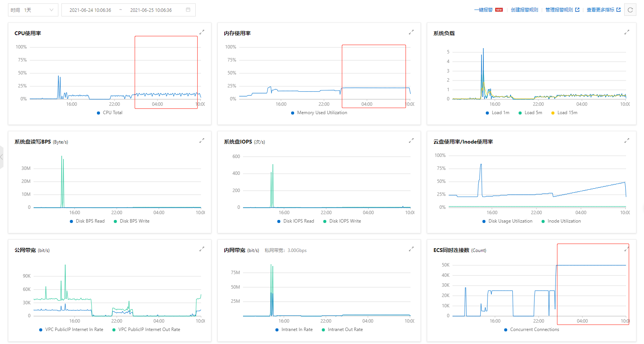Image resolution: width=644 pixels, height=344 pixels.
Task: Toggle the Intranet In Rate legend series
Action: click(x=294, y=329)
